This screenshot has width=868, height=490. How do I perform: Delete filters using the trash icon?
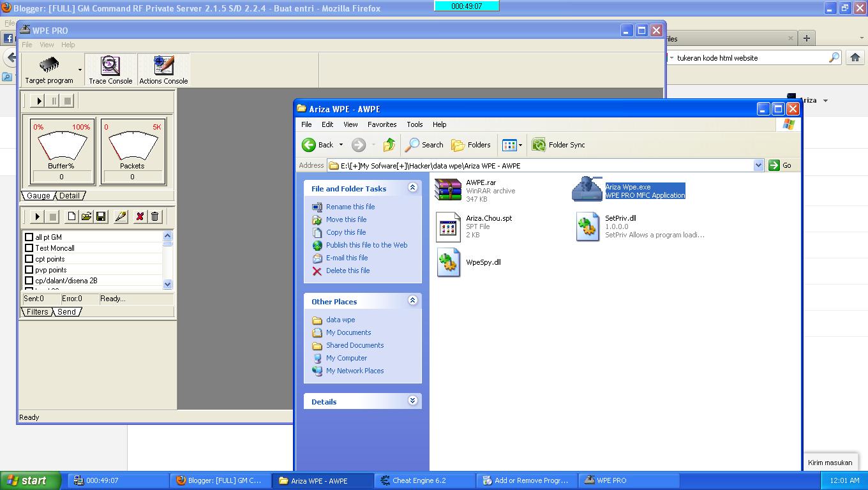click(155, 216)
